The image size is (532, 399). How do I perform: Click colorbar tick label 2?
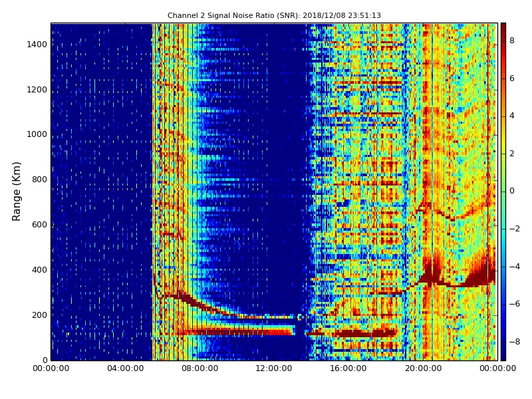point(511,154)
